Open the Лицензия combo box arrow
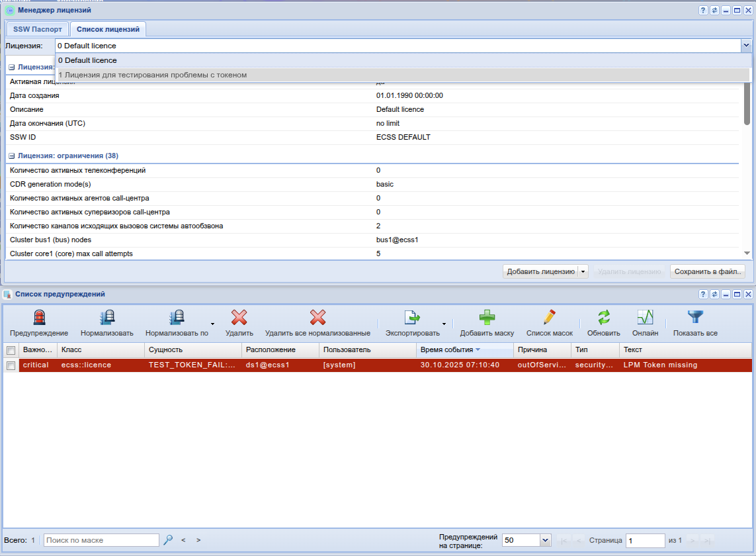This screenshot has width=756, height=556. [746, 46]
